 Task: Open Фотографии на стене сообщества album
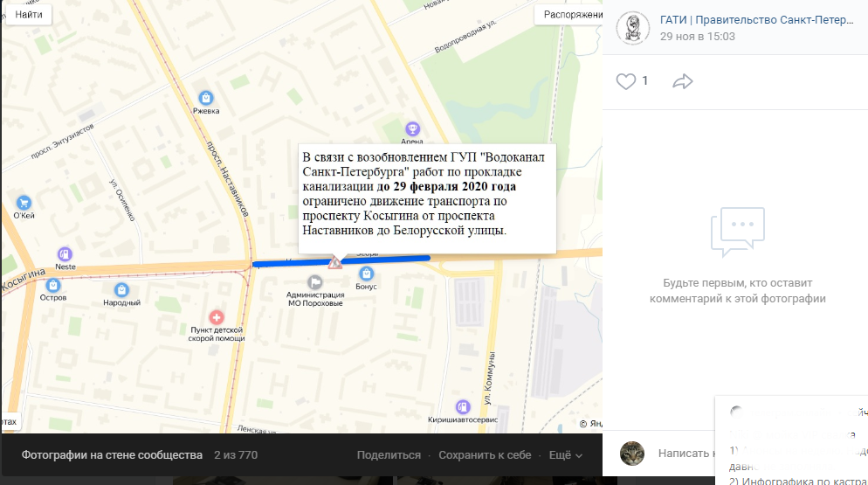(112, 455)
